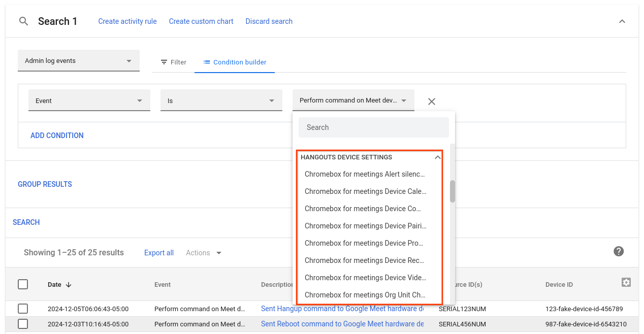The height and width of the screenshot is (334, 644).
Task: Click the Date column header
Action: 54,285
